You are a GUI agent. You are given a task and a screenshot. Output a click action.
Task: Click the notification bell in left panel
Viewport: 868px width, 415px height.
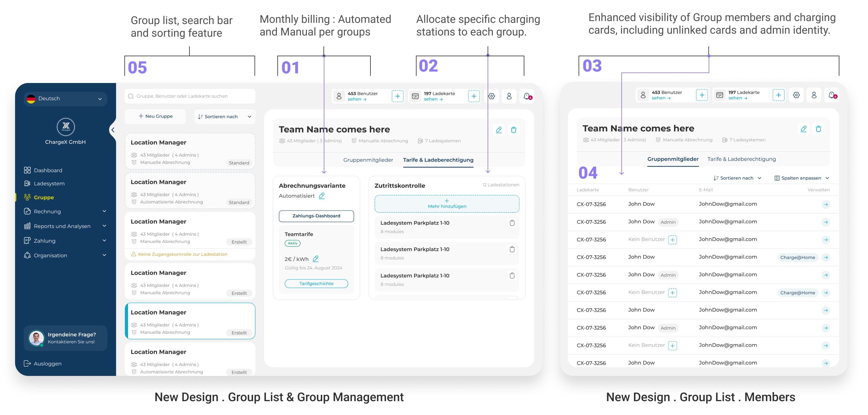(x=527, y=97)
